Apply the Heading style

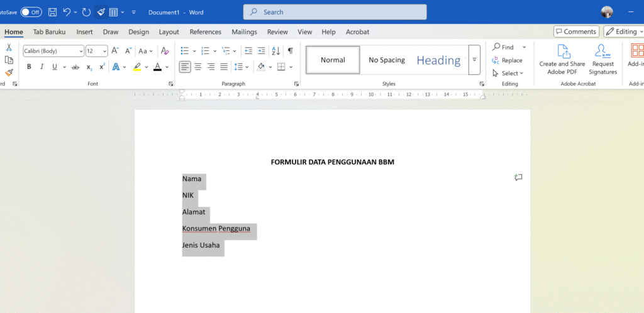[440, 60]
